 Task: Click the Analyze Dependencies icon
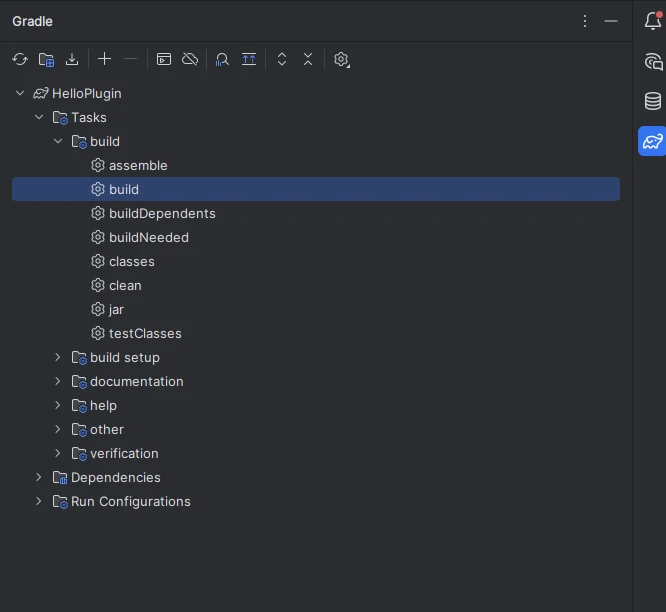[x=223, y=60]
